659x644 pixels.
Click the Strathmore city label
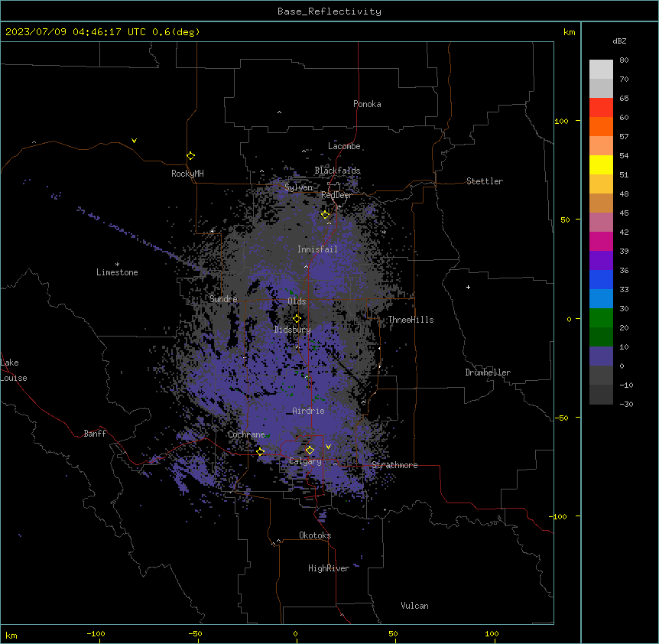click(394, 465)
